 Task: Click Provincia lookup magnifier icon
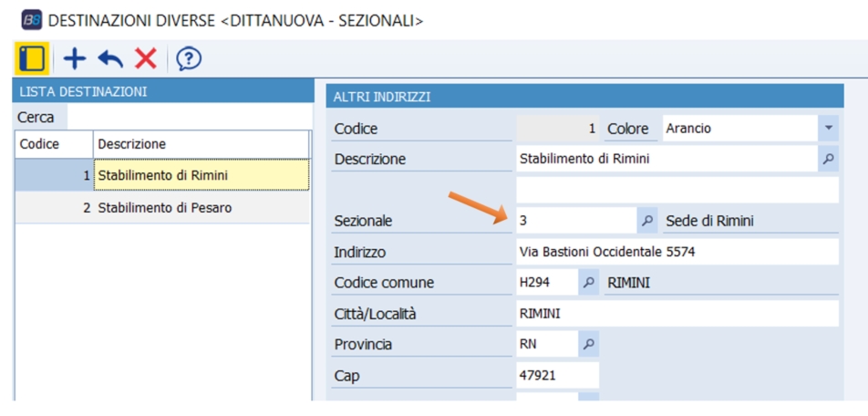(x=589, y=345)
